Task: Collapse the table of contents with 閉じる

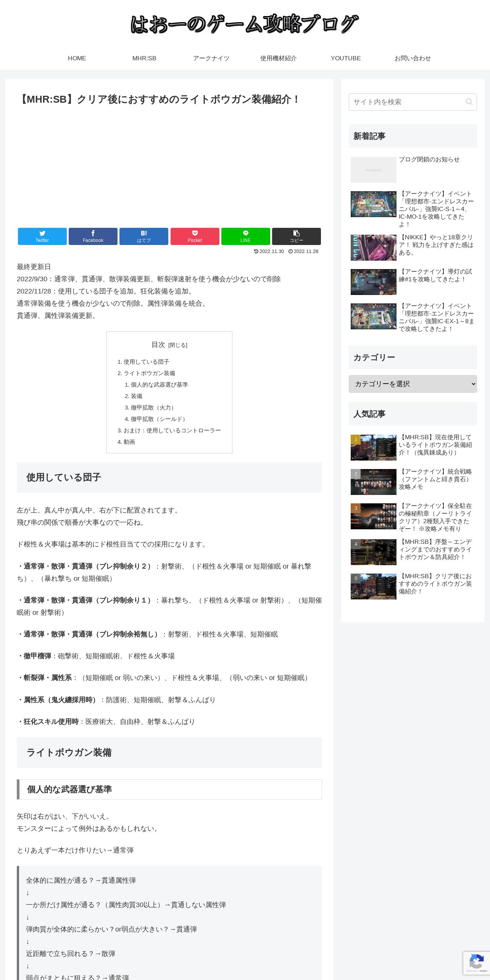Action: click(178, 345)
